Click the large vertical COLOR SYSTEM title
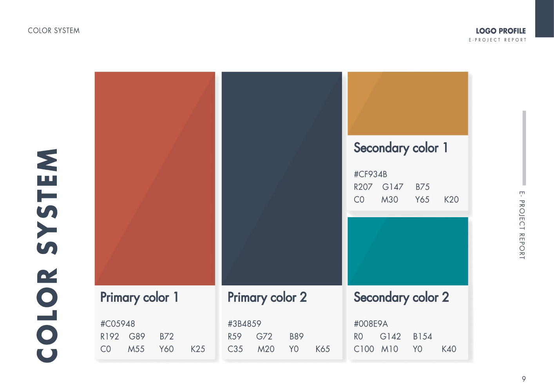This screenshot has width=554, height=392. point(47,255)
